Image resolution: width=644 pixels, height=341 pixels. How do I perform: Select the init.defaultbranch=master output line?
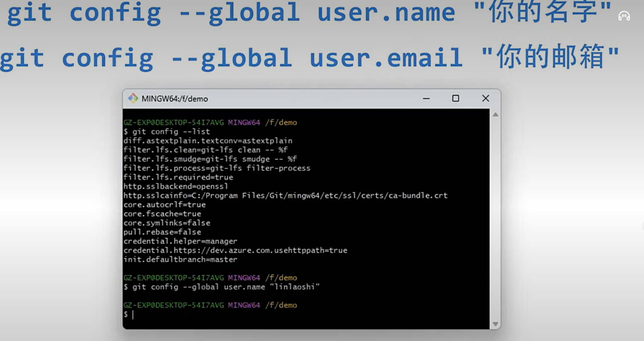[180, 260]
